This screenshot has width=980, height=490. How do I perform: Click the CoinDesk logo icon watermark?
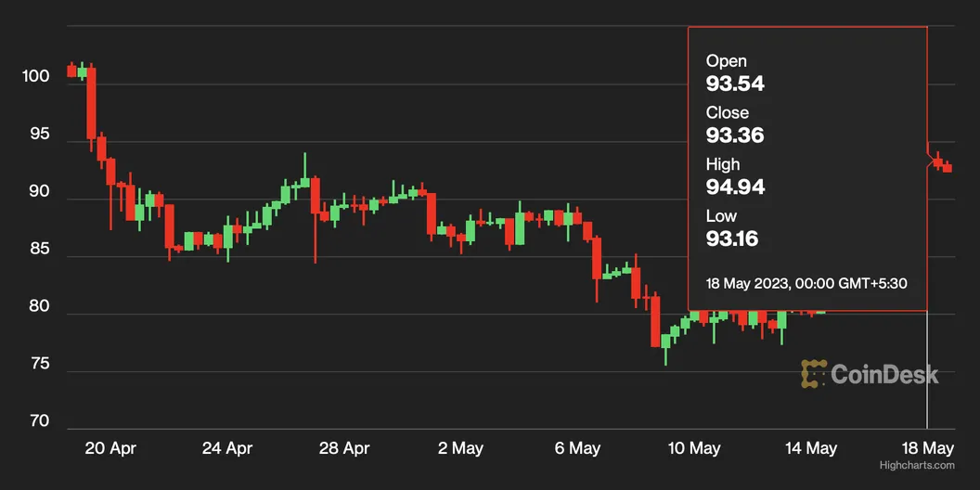(814, 374)
